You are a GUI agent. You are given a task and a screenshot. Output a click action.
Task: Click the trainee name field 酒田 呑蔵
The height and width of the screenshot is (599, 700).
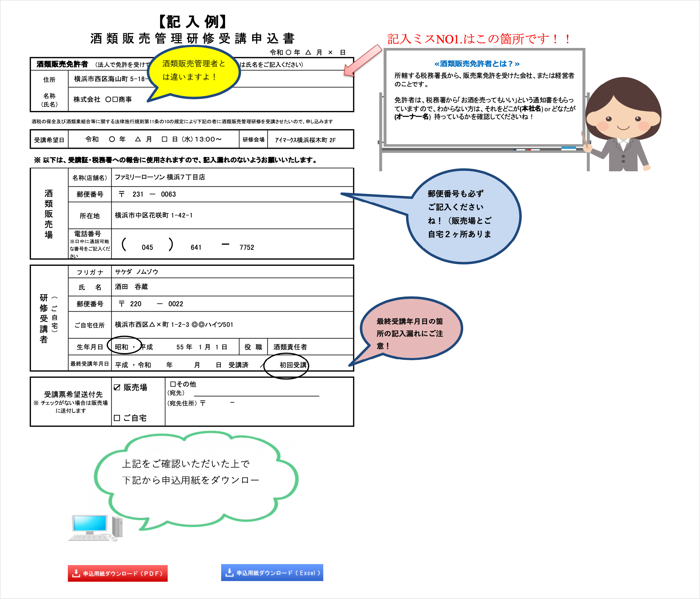point(131,287)
